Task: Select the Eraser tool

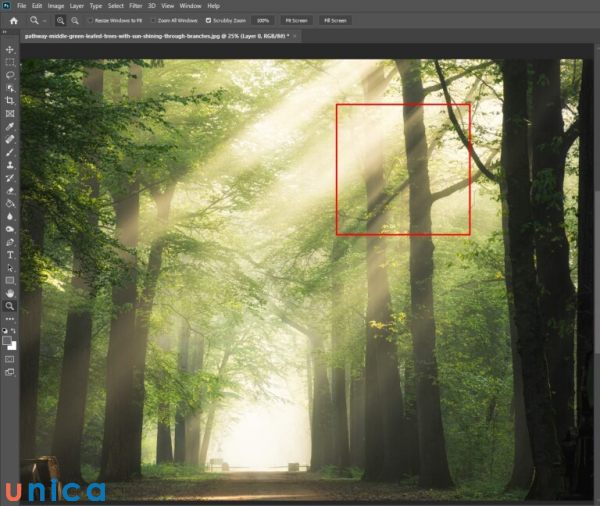Action: tap(10, 191)
